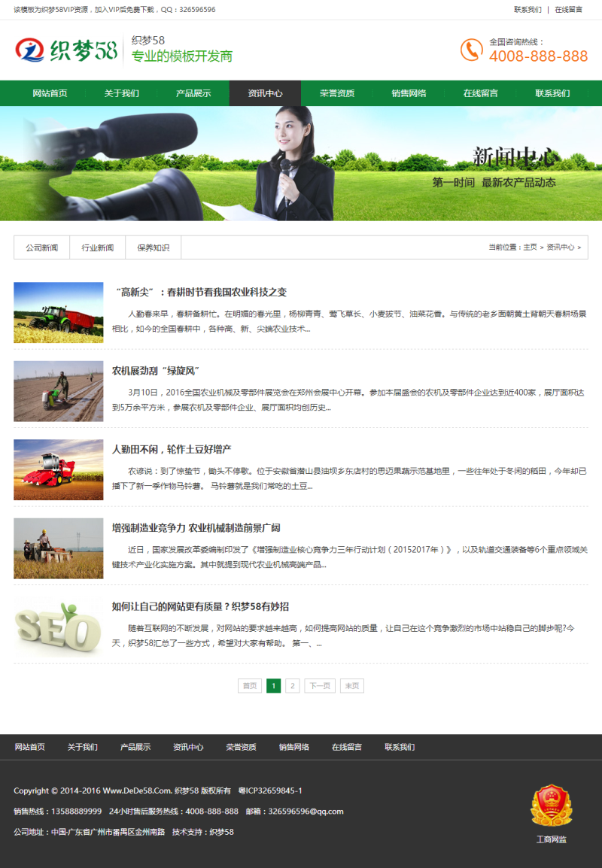
Task: Click 主页 in the breadcrumb path
Action: (x=530, y=247)
